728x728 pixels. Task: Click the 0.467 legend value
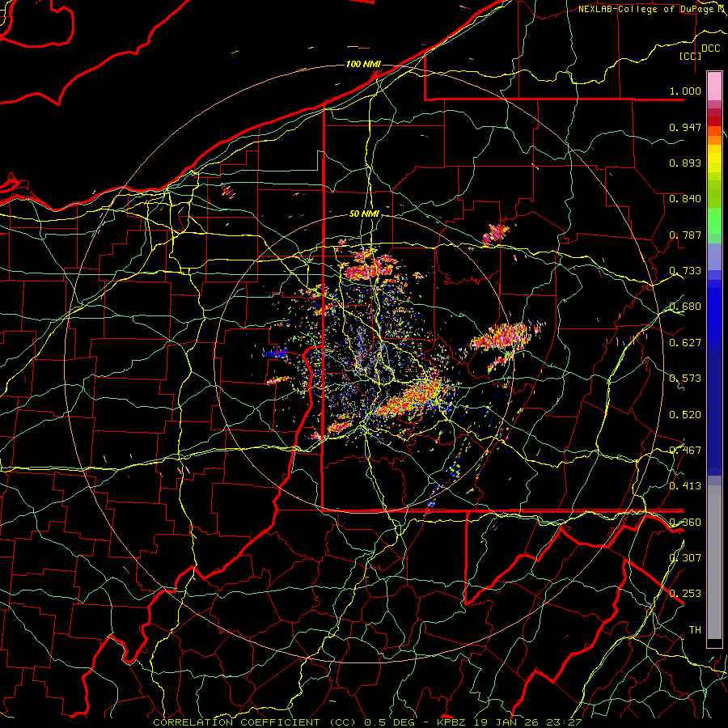pos(685,450)
